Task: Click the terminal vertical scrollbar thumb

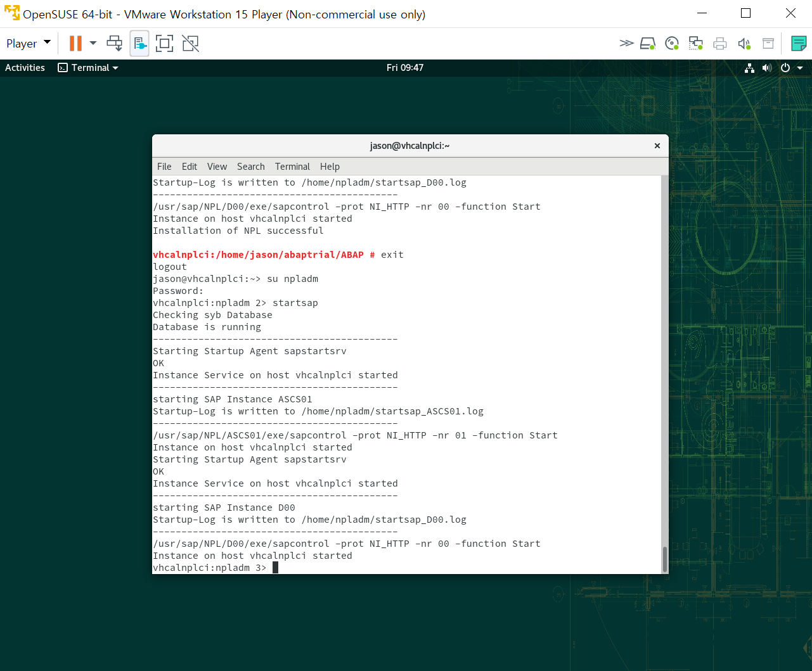Action: point(664,559)
